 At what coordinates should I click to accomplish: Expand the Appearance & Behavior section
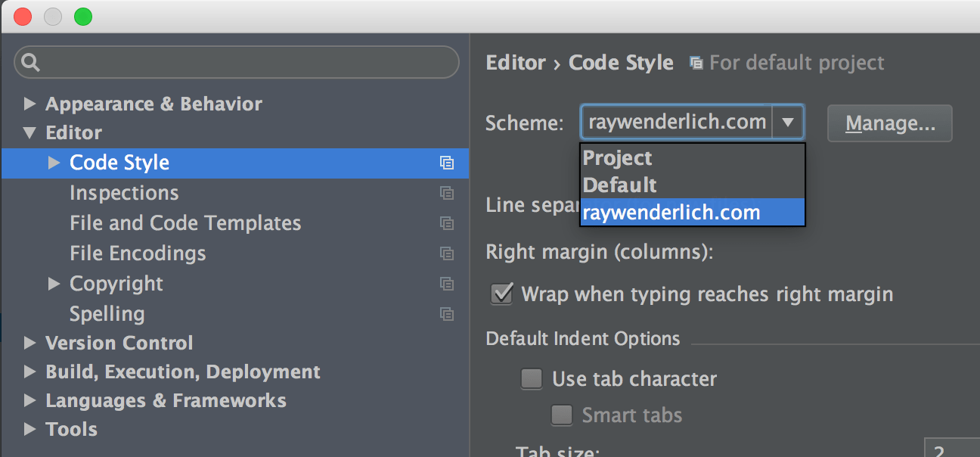pyautogui.click(x=29, y=104)
